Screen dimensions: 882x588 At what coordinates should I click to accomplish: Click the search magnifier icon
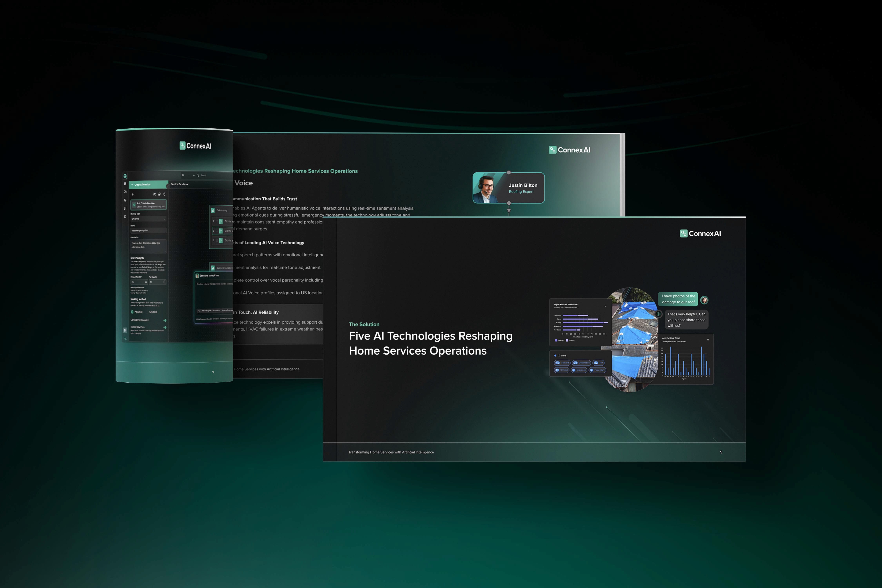click(198, 175)
